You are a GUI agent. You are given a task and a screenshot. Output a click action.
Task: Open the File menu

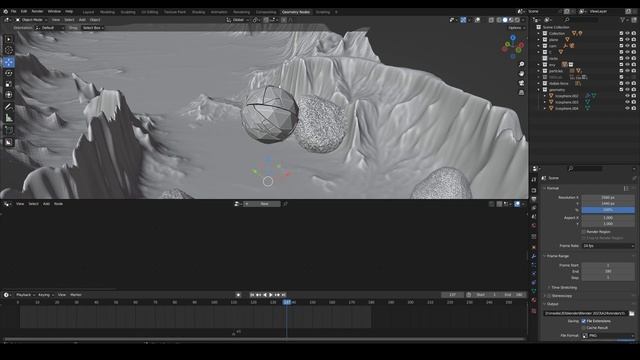coord(13,11)
